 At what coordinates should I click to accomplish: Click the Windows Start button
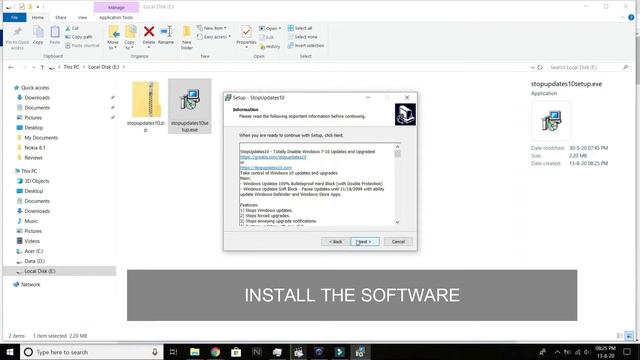pos(10,352)
